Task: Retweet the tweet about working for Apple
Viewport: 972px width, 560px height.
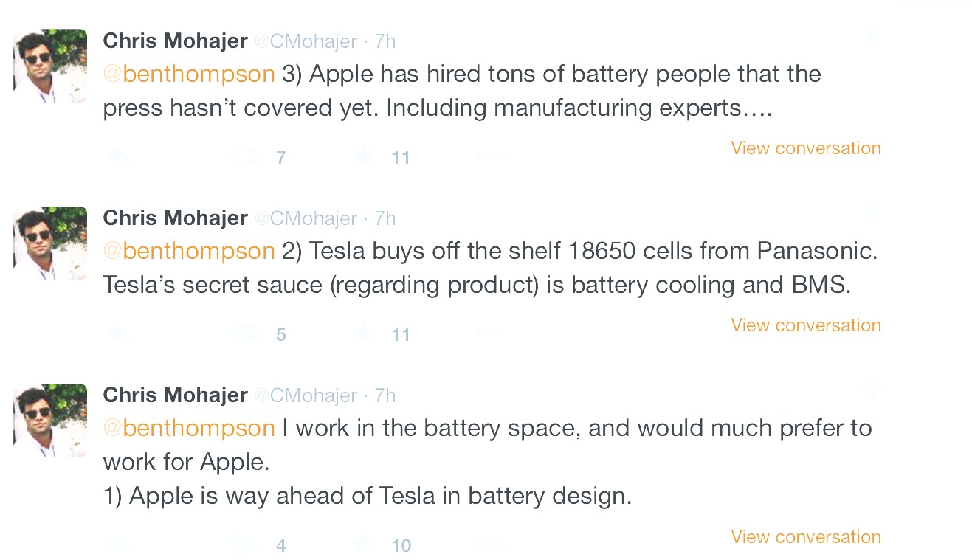Action: click(x=245, y=545)
